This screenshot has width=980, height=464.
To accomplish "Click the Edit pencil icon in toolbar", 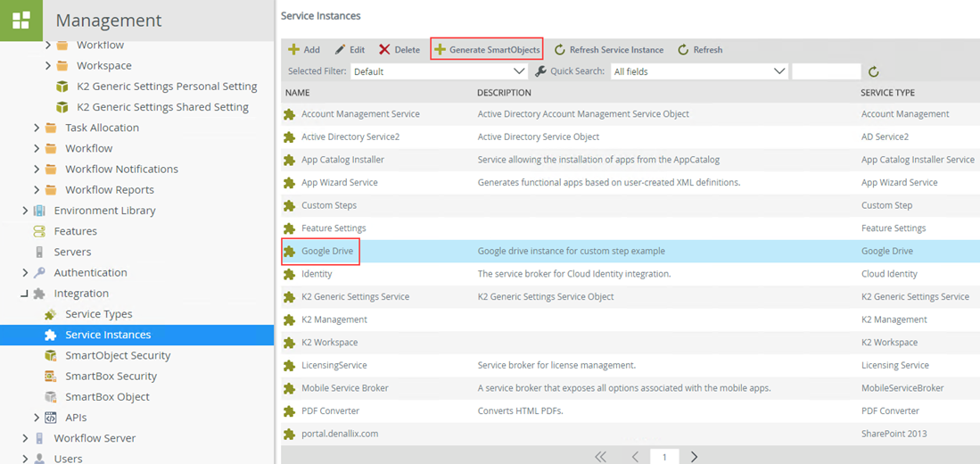I will pos(340,50).
